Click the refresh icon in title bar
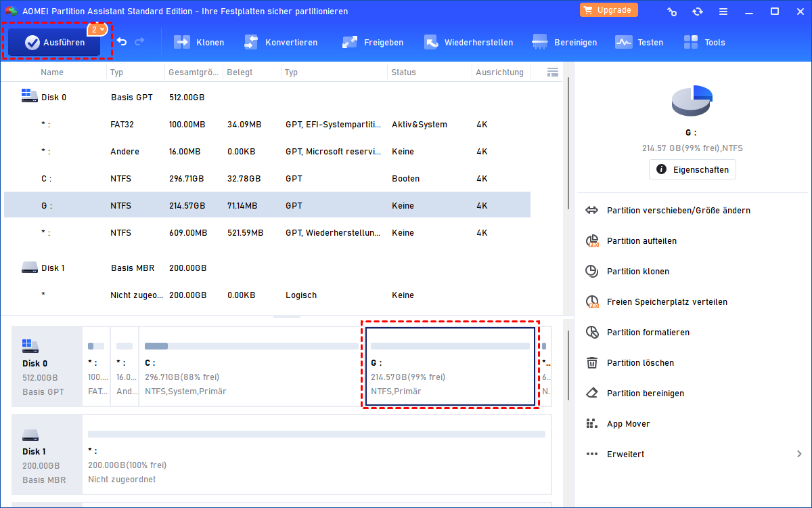The width and height of the screenshot is (812, 508). pos(698,12)
